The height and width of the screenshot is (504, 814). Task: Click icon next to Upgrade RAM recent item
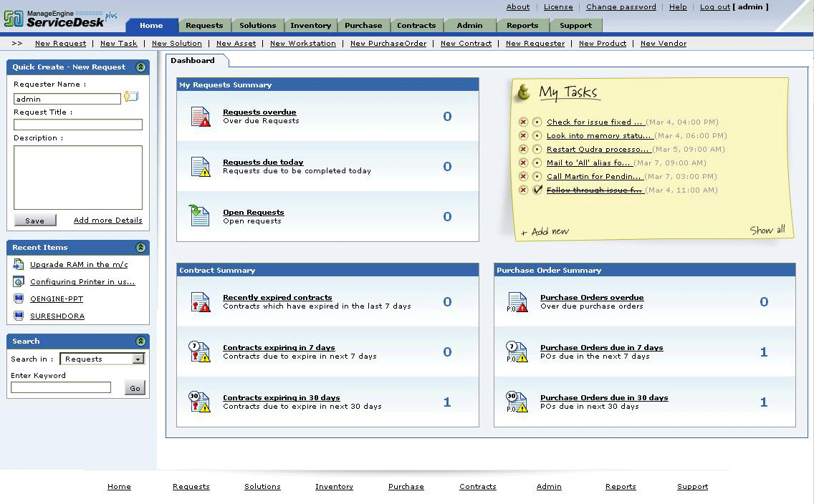18,264
